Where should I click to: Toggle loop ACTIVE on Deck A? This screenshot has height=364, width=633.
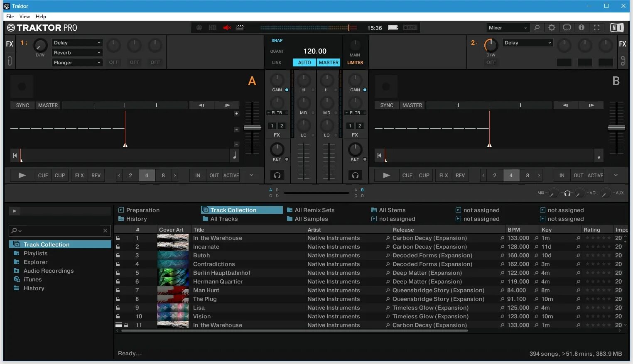click(x=231, y=175)
